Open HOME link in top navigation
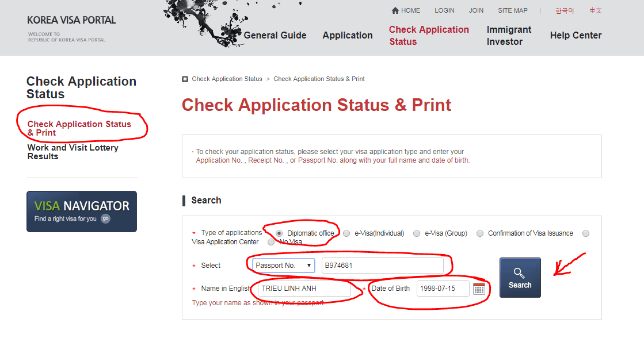644x346 pixels. (406, 10)
